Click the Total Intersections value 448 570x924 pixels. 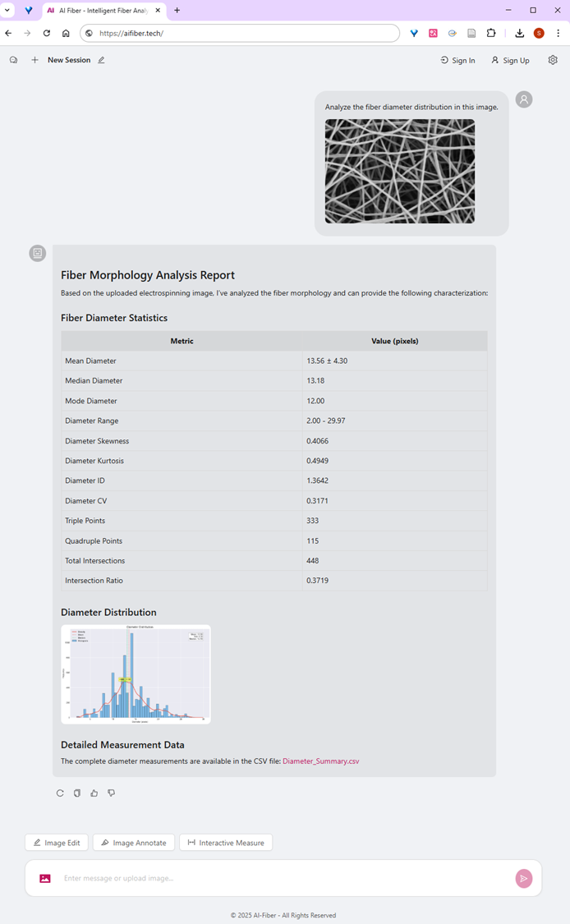(x=312, y=560)
